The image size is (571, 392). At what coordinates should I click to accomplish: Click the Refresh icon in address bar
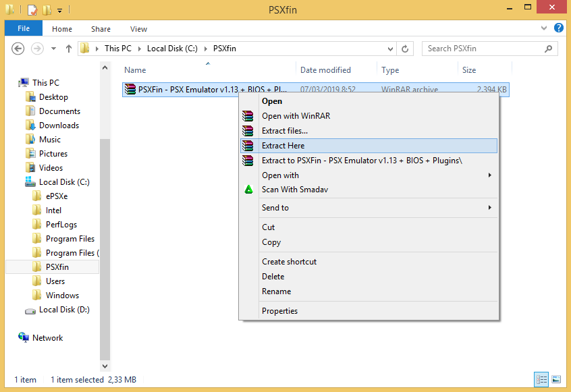(404, 49)
